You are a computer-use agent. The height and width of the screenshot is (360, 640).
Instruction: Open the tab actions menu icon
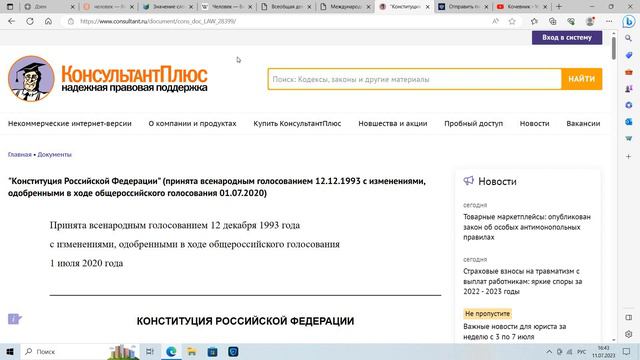point(10,7)
